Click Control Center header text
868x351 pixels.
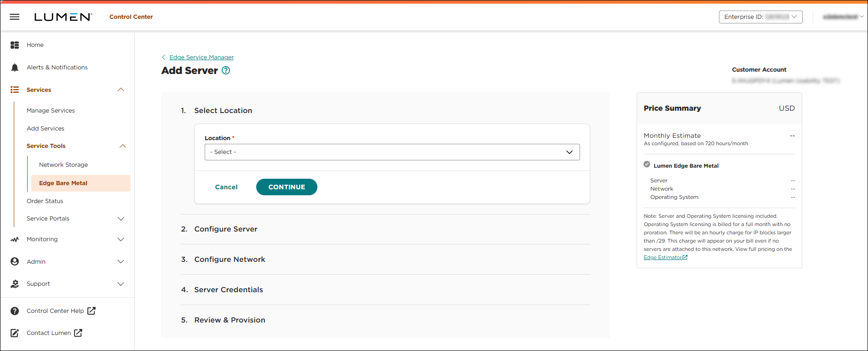coord(131,17)
